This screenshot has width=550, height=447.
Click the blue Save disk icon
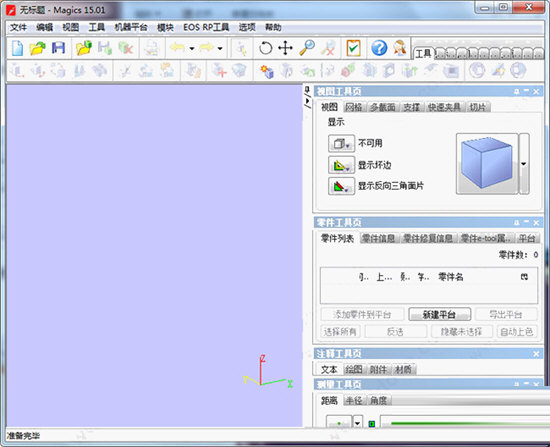point(58,48)
